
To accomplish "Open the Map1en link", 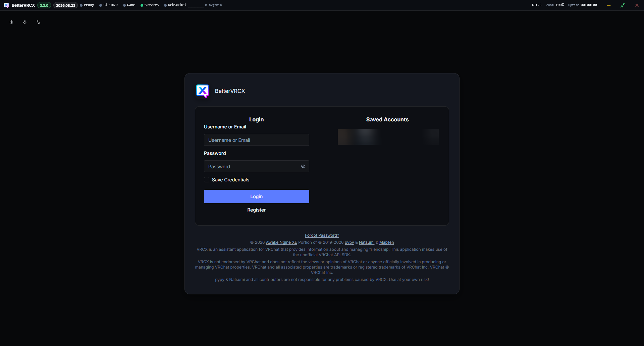I will point(386,242).
